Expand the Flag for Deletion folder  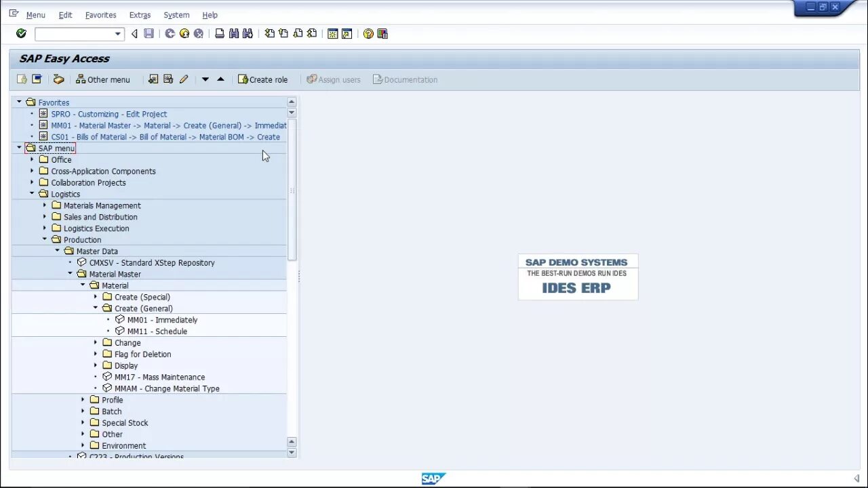coord(96,354)
